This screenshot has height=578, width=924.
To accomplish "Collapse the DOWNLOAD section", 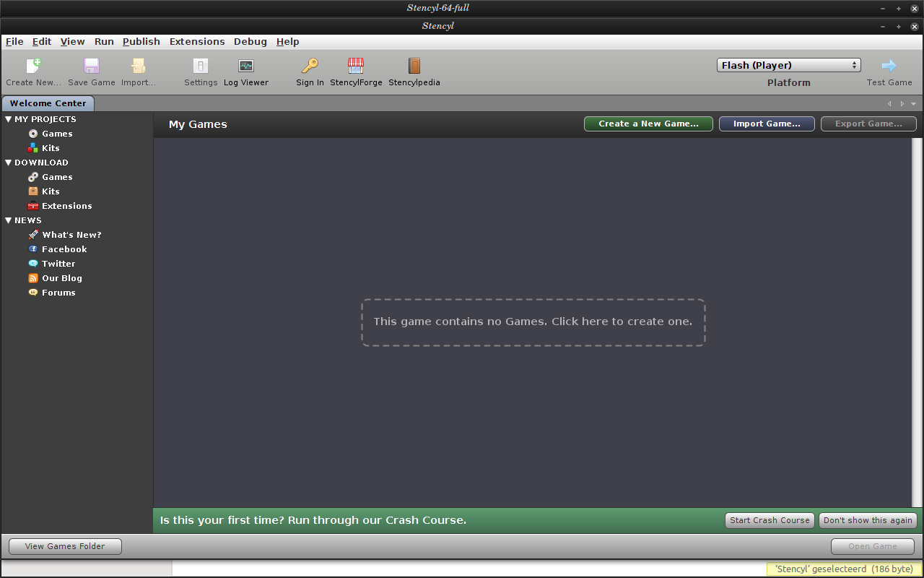I will tap(9, 163).
